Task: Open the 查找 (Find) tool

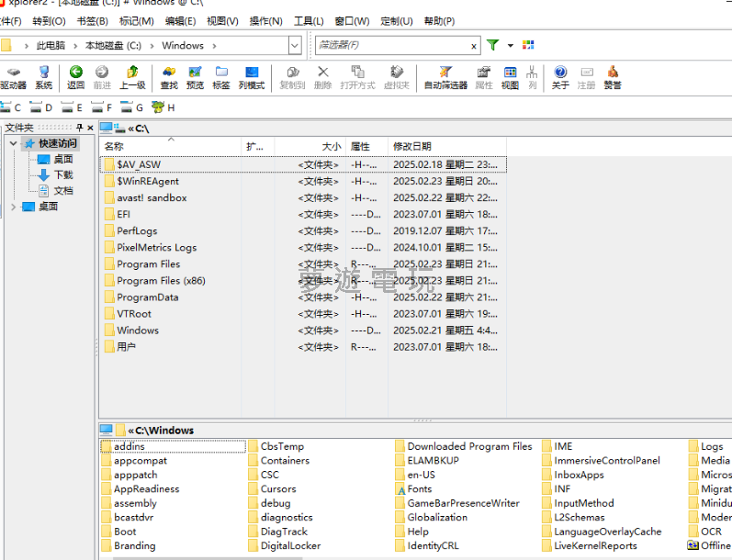Action: pos(169,76)
